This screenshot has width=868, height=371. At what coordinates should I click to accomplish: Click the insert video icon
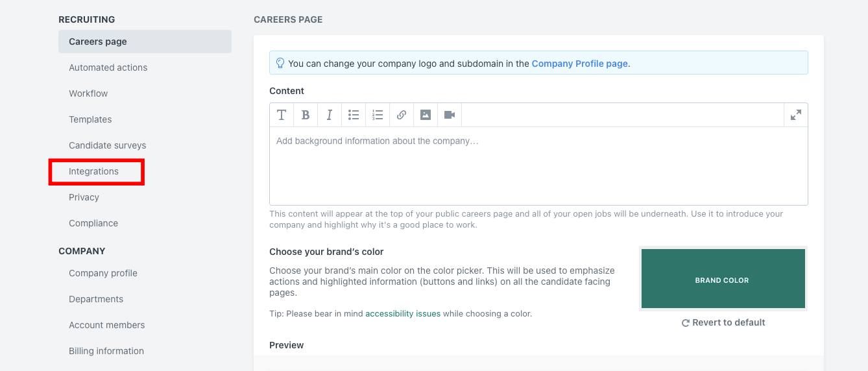point(450,115)
